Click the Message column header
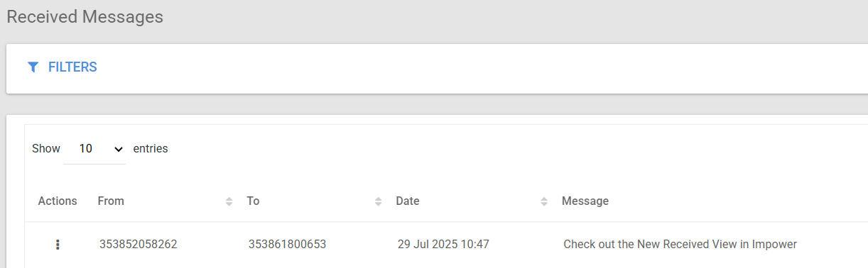Viewport: 868px width, 268px height. [x=585, y=201]
